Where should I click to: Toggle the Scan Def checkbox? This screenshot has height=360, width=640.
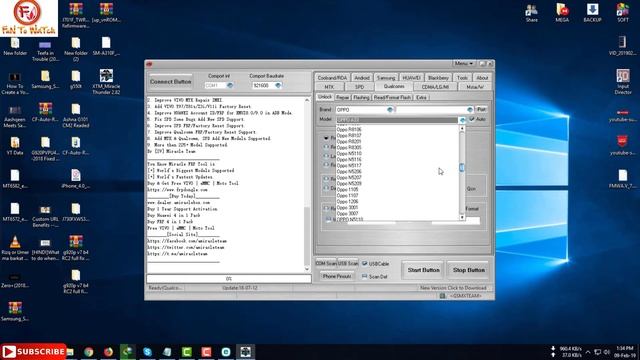tap(364, 276)
